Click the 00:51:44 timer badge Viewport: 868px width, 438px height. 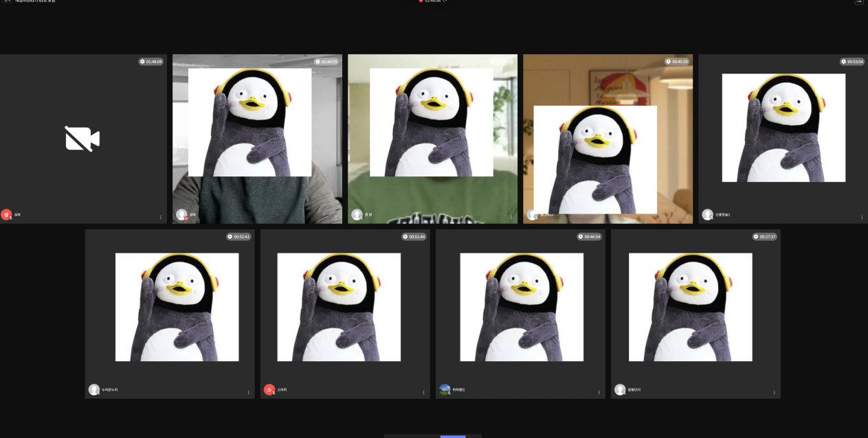[414, 236]
